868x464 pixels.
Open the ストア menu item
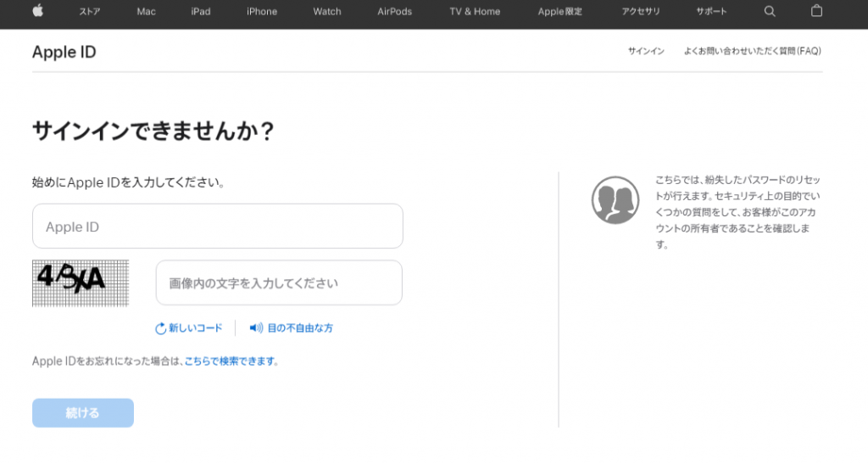90,11
